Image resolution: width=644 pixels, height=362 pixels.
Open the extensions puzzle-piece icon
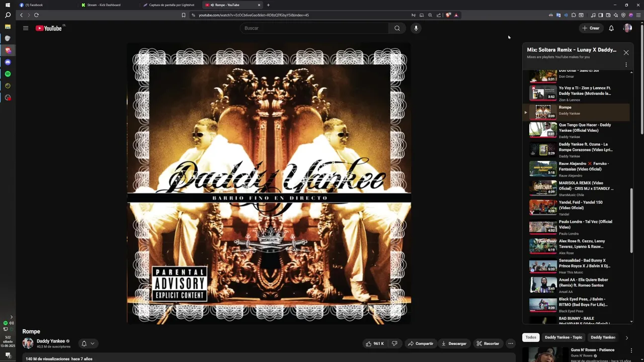pos(574,15)
